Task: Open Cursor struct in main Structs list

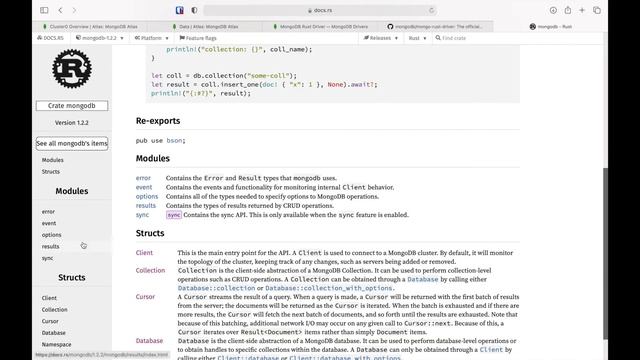Action: [x=145, y=297]
